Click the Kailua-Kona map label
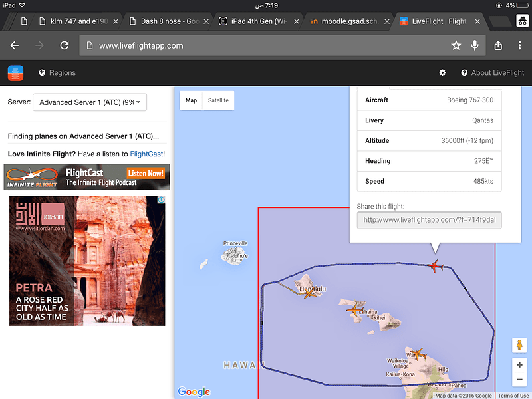Image resolution: width=532 pixels, height=399 pixels. (400, 374)
